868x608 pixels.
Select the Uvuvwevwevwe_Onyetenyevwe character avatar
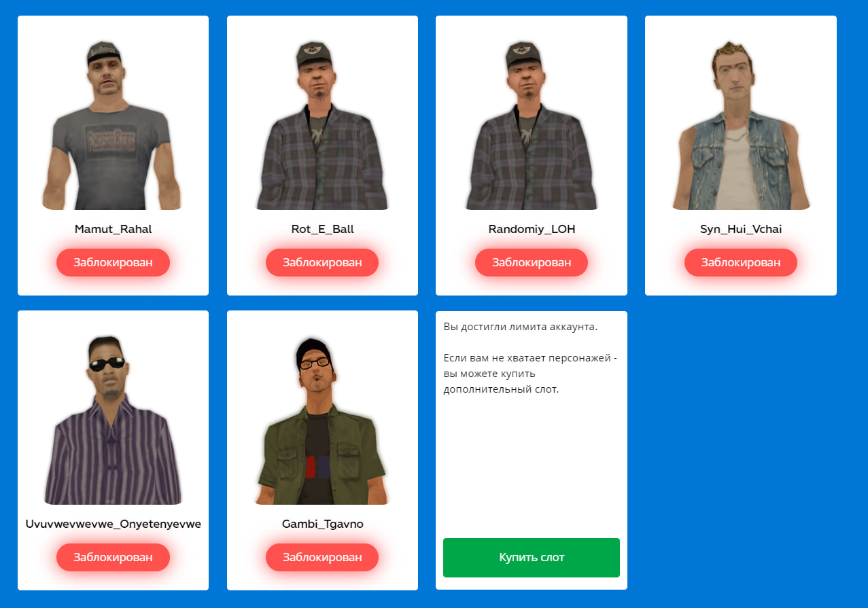(x=113, y=420)
